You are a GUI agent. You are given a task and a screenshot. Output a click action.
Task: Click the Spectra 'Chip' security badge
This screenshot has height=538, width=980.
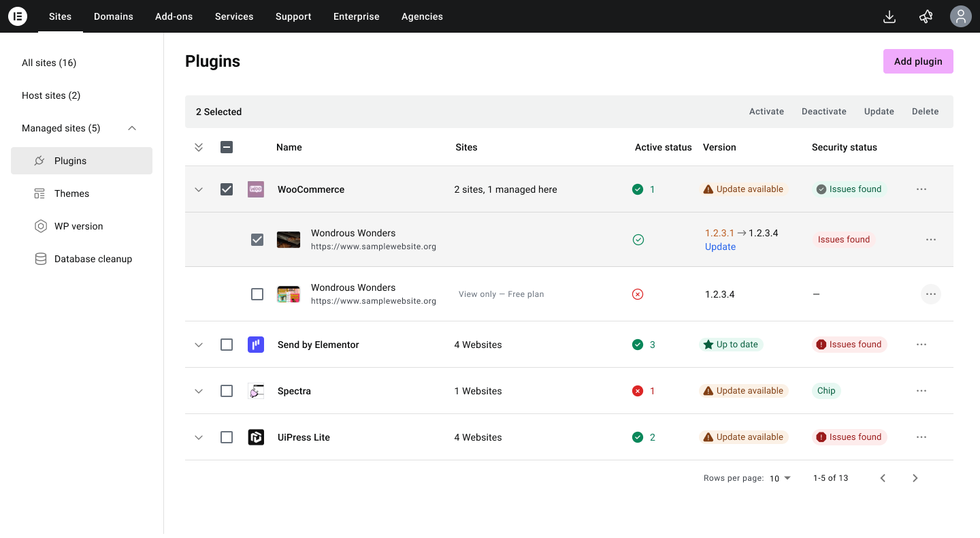tap(826, 391)
